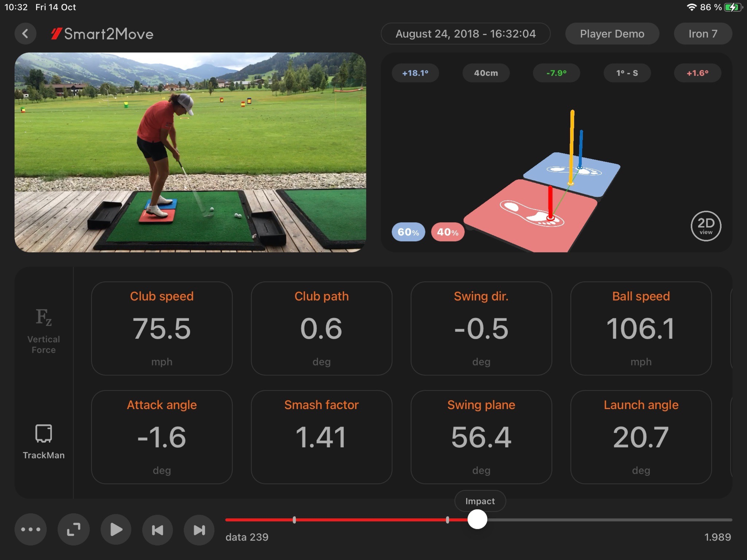
Task: Click the data 239 label
Action: click(247, 537)
